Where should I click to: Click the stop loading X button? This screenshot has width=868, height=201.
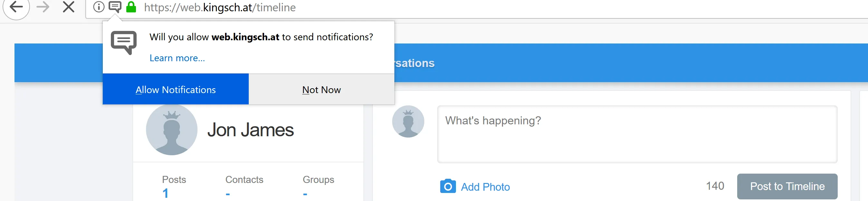68,7
